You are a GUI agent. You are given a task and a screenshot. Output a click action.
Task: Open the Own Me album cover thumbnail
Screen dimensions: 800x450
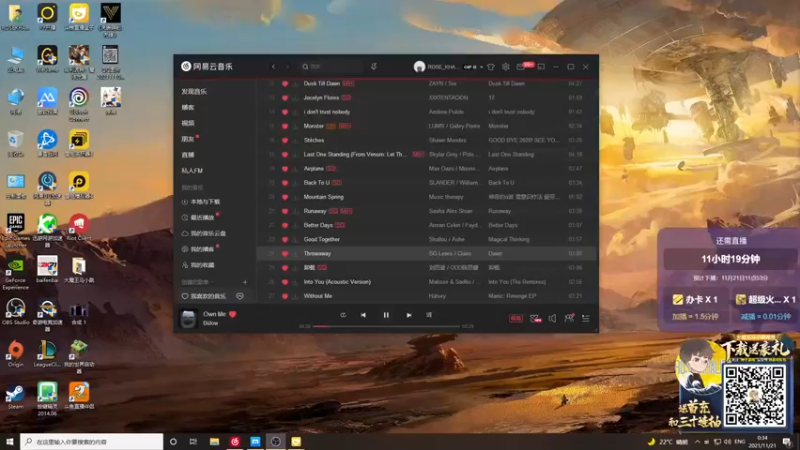188,318
